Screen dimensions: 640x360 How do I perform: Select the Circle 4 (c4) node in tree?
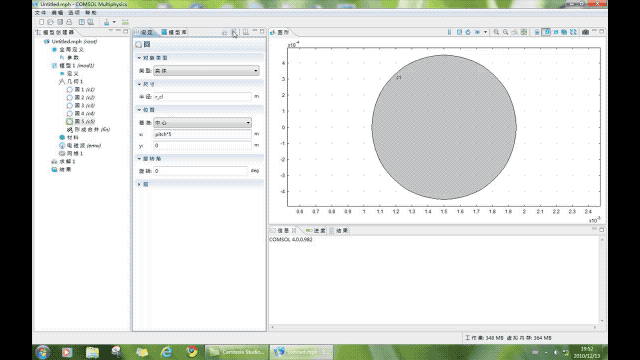point(81,113)
